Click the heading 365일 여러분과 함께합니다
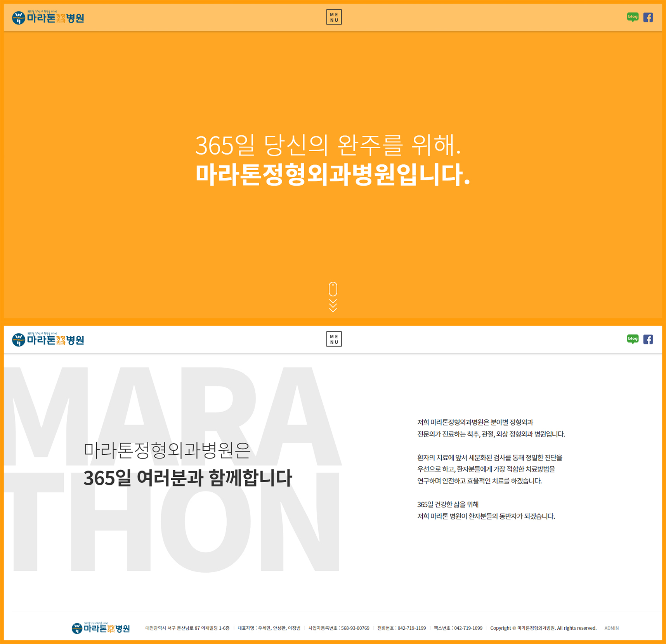The image size is (666, 644). 187,478
